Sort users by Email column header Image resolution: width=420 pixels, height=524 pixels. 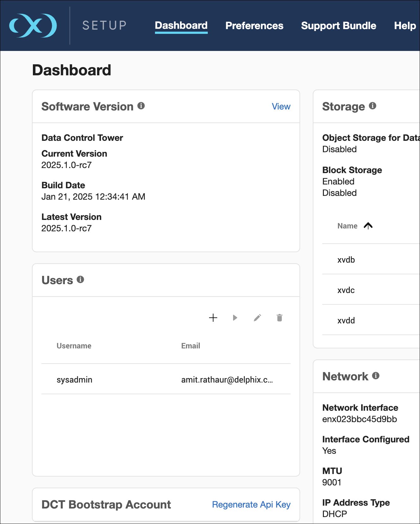(x=190, y=346)
